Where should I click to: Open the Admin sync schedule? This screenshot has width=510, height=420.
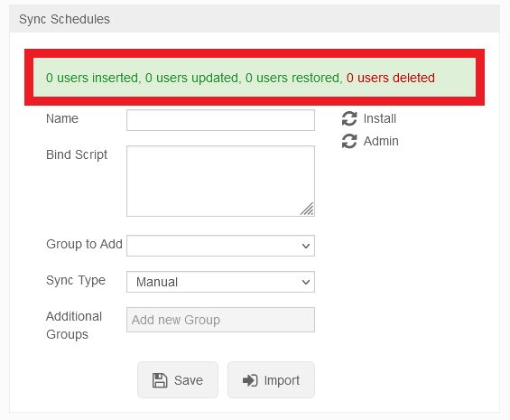[381, 141]
